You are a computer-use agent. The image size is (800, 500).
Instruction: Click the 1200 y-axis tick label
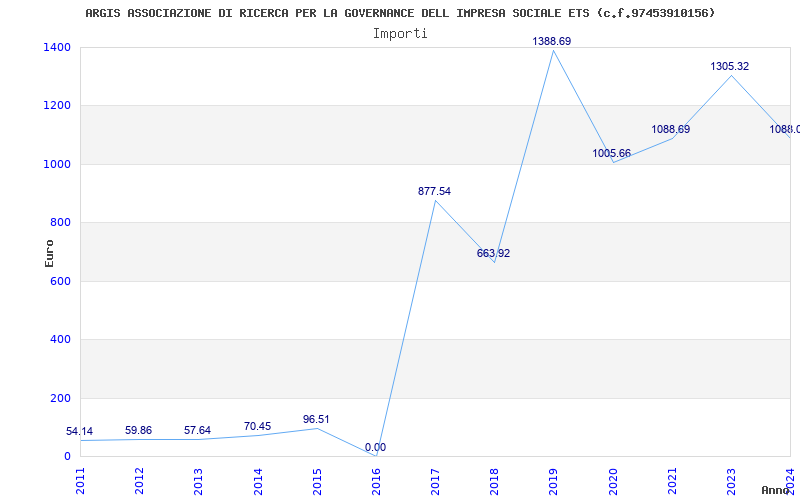(57, 106)
